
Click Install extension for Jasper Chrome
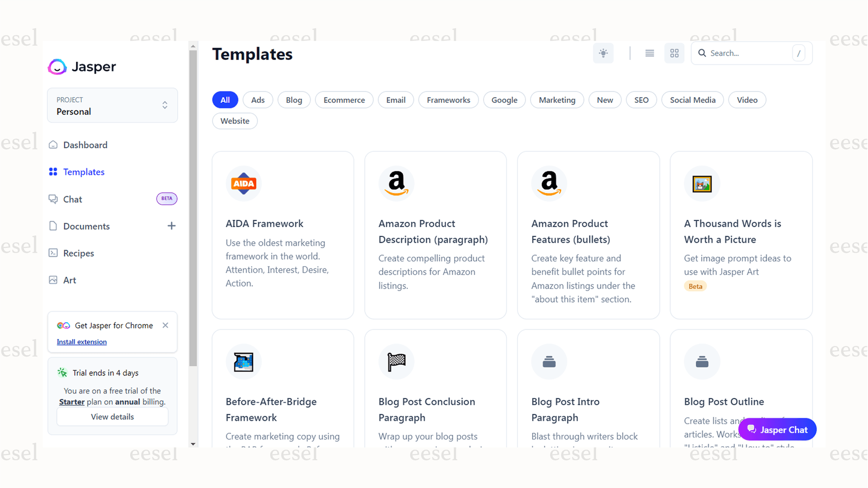(x=81, y=341)
